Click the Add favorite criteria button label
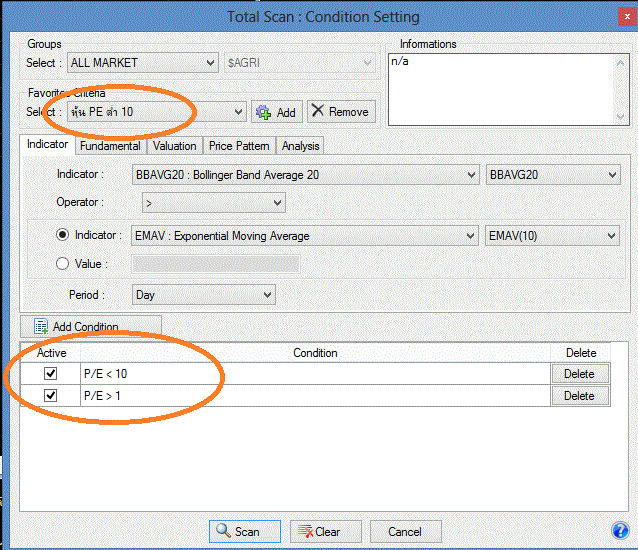The width and height of the screenshot is (638, 550). click(x=286, y=113)
